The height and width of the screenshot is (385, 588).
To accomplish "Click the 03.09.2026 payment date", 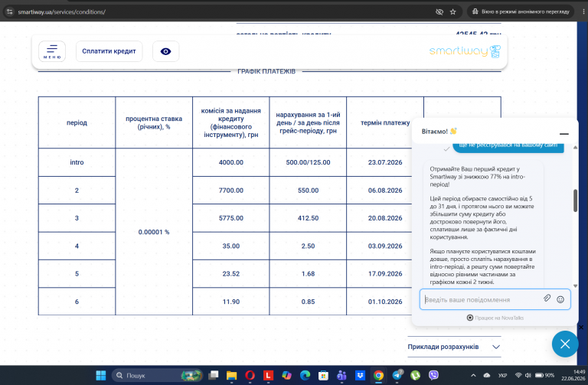I will click(385, 246).
